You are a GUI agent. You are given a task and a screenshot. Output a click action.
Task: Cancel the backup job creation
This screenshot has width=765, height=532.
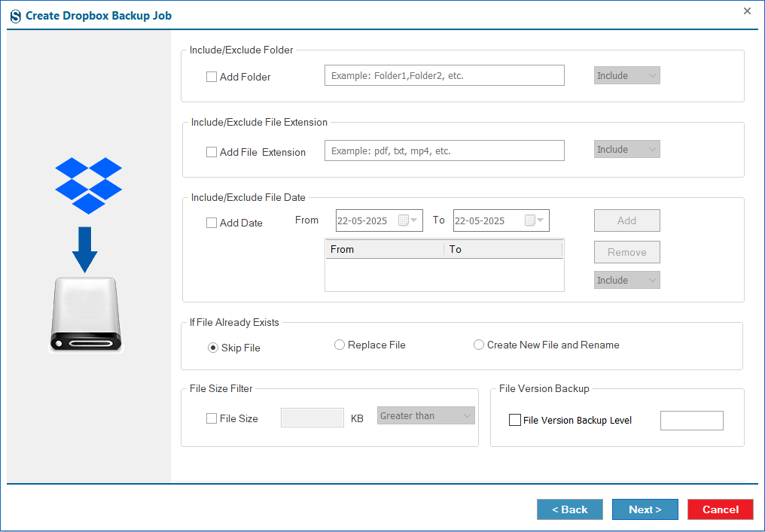[x=720, y=509]
